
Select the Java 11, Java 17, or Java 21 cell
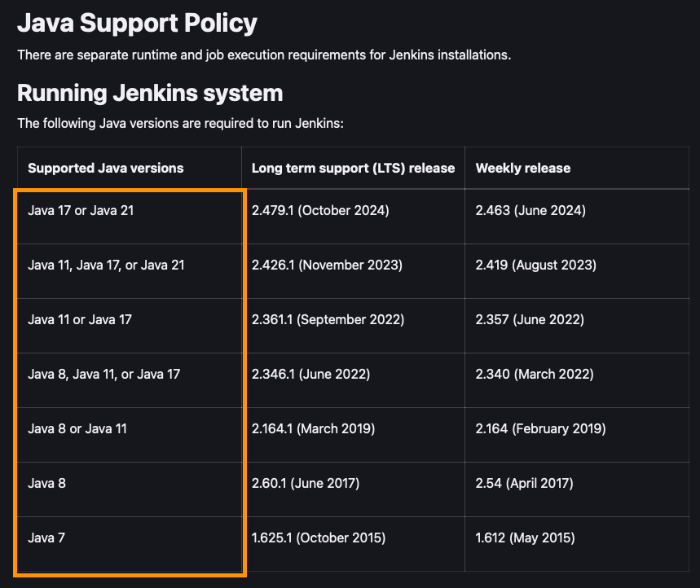tap(106, 265)
